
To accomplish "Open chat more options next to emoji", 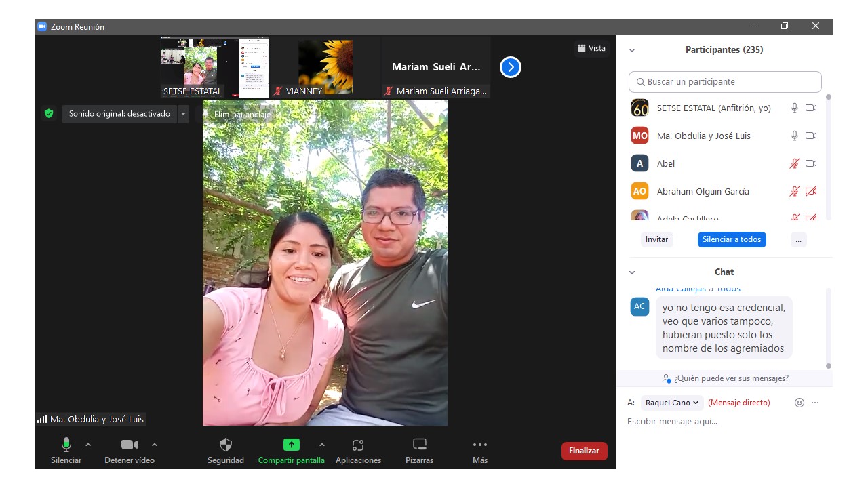I will [815, 403].
